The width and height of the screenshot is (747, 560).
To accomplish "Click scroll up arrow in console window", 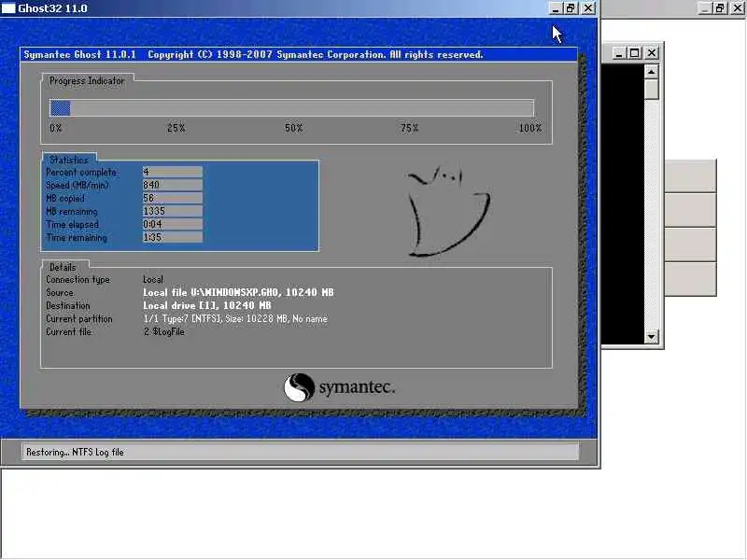I will [x=651, y=72].
